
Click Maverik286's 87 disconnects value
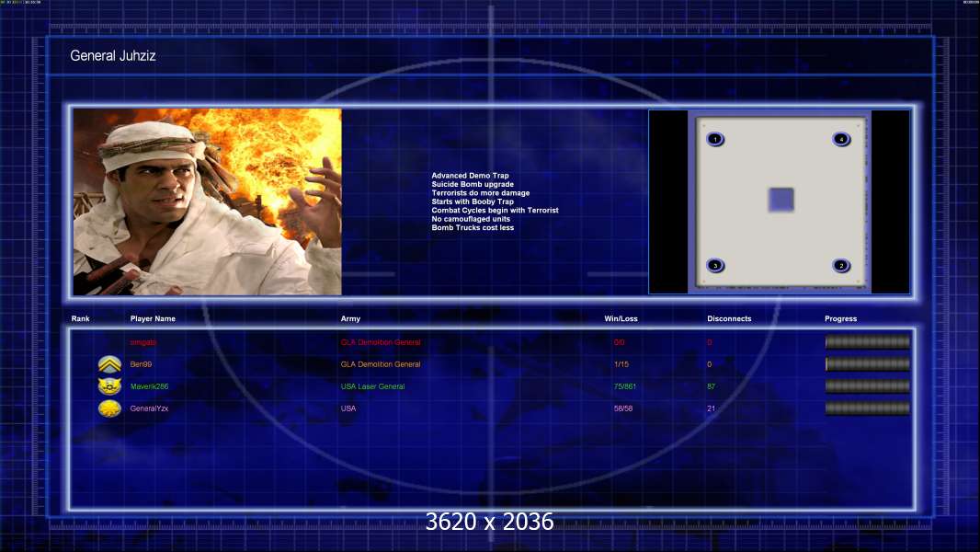tap(711, 386)
